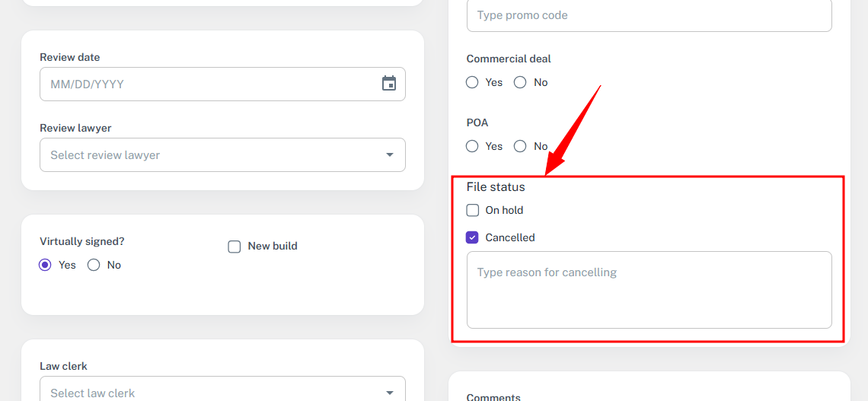Select No for Virtually signed
This screenshot has width=868, height=401.
(x=94, y=265)
